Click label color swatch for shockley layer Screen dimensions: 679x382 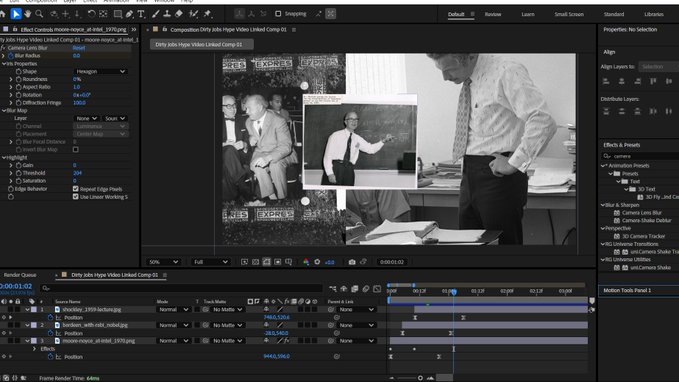34,310
